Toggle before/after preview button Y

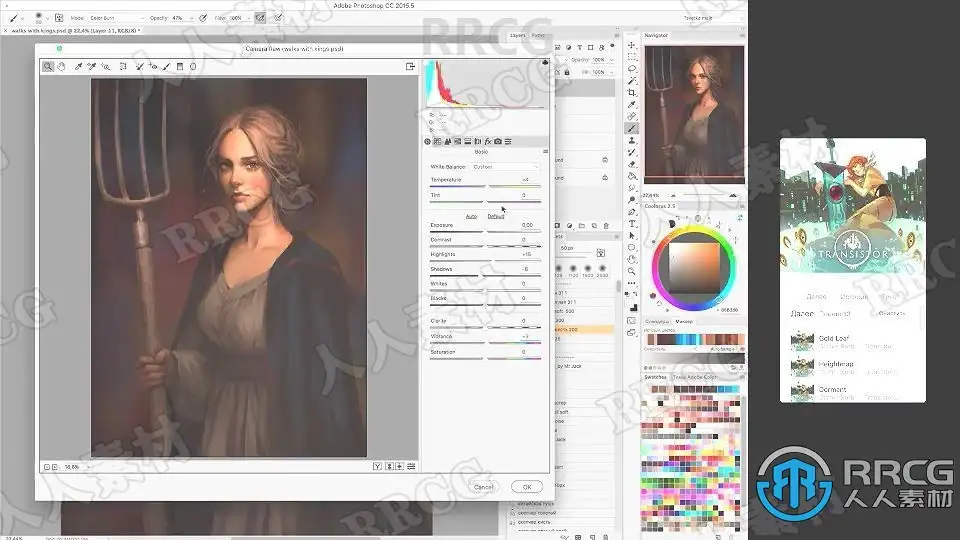tap(377, 467)
